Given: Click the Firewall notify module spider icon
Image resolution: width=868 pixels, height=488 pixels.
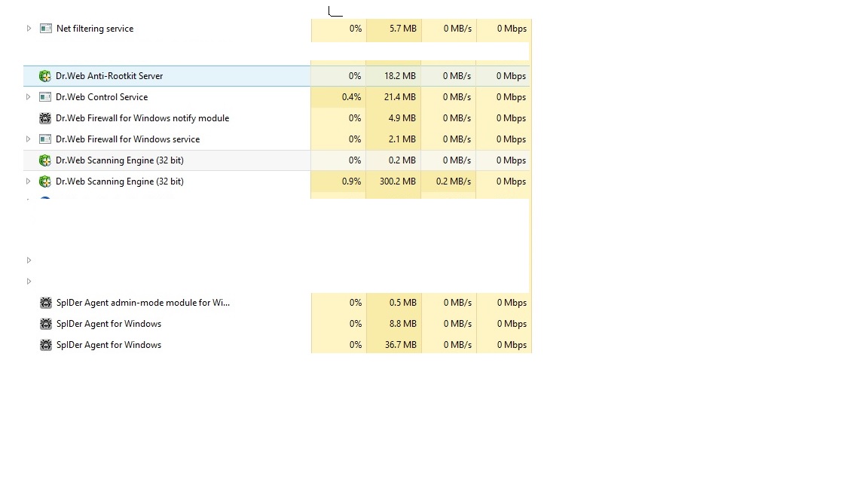Looking at the screenshot, I should [x=45, y=118].
